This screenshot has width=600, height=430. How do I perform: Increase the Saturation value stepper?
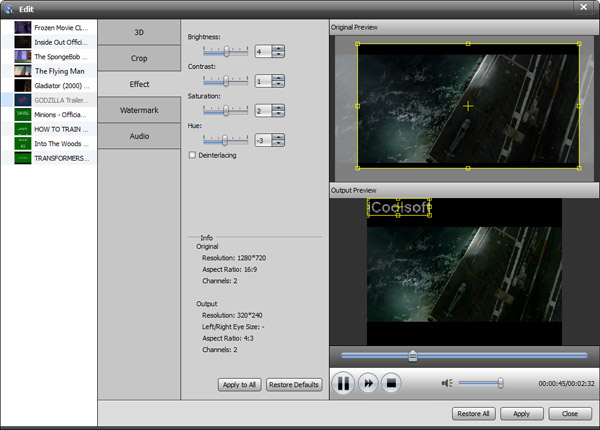point(278,107)
